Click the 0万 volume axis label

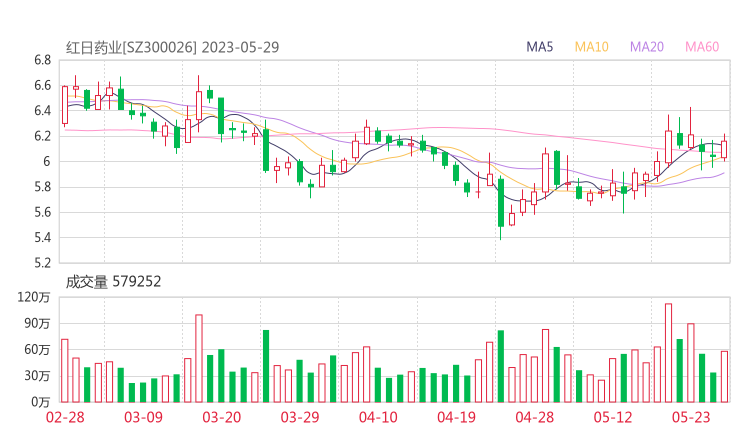coord(41,402)
